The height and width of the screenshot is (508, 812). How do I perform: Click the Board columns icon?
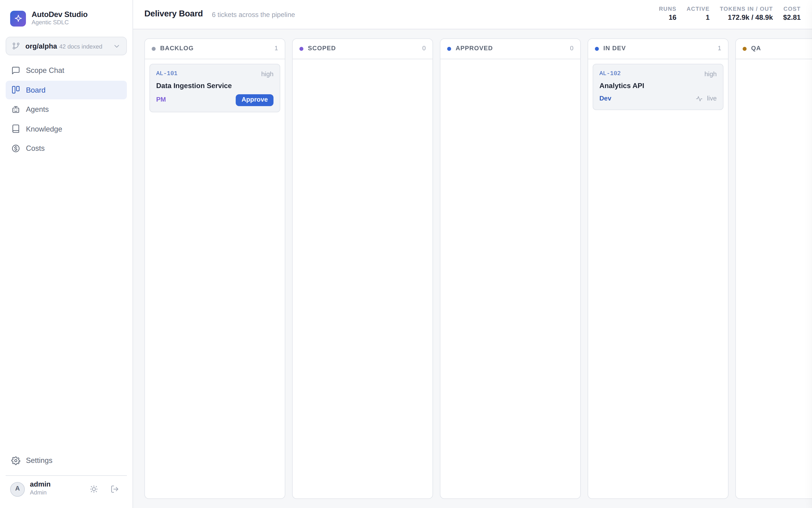[16, 90]
